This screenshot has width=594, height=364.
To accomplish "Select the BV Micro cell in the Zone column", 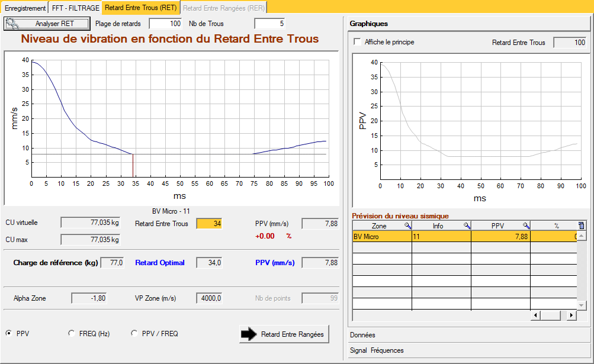I will (x=382, y=236).
